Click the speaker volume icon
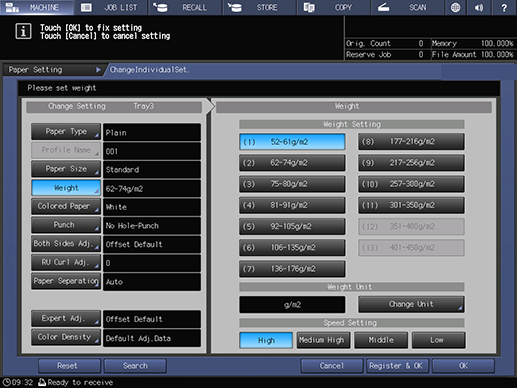517x388 pixels. pos(479,7)
